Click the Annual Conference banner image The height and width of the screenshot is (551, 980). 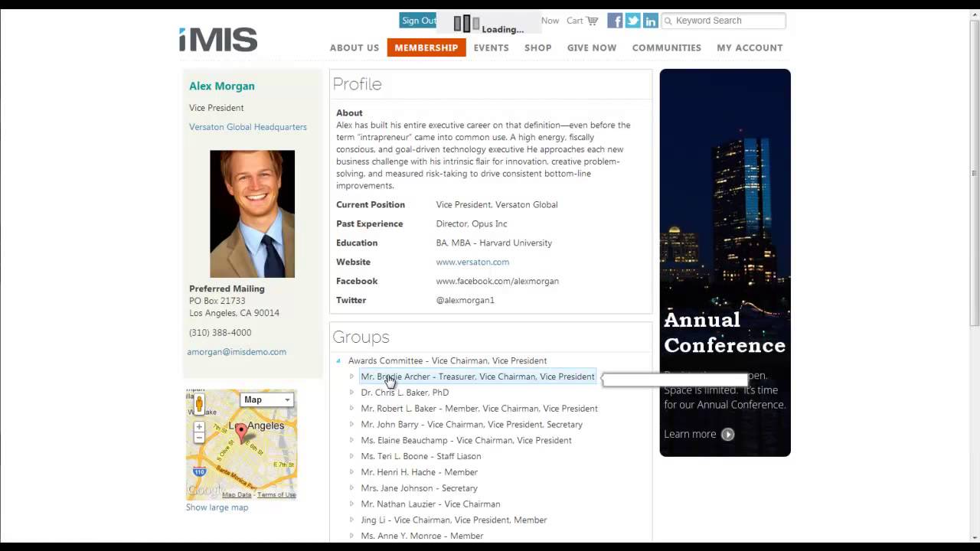[x=725, y=262]
